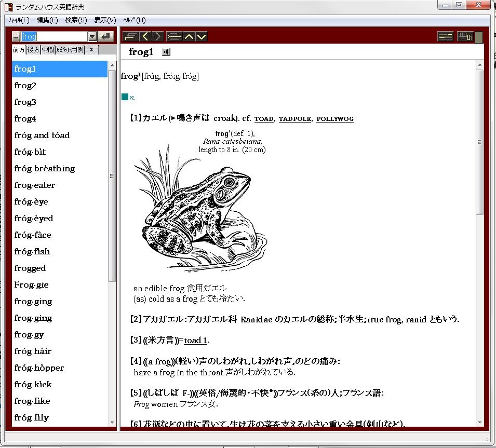Switch to the 成句·用例 tab
Viewport: 496px width, 448px height.
click(x=70, y=50)
